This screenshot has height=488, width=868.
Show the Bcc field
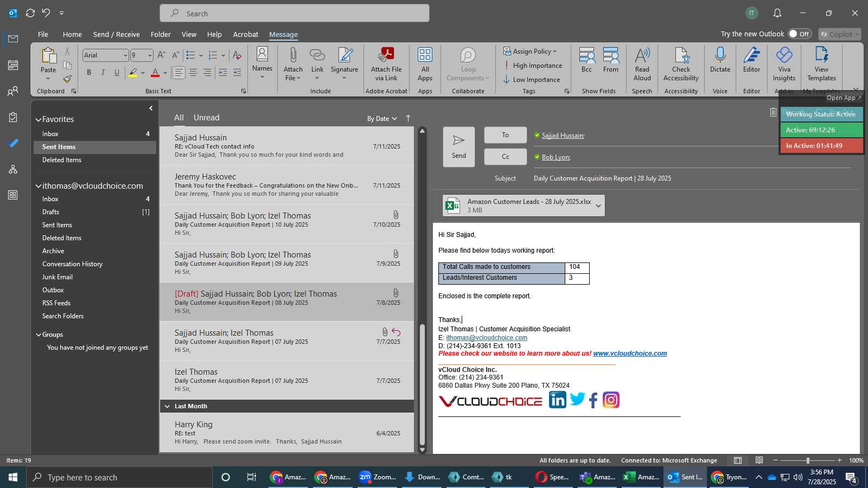coord(586,60)
